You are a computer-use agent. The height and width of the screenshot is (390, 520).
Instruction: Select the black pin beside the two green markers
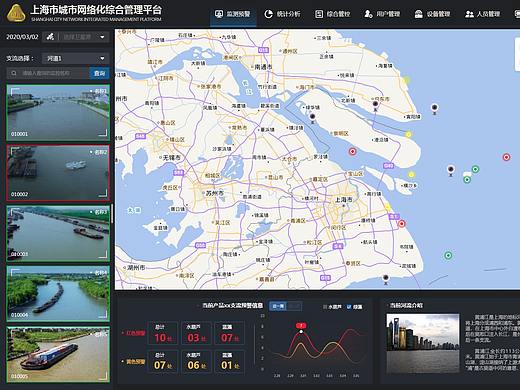coord(451,170)
